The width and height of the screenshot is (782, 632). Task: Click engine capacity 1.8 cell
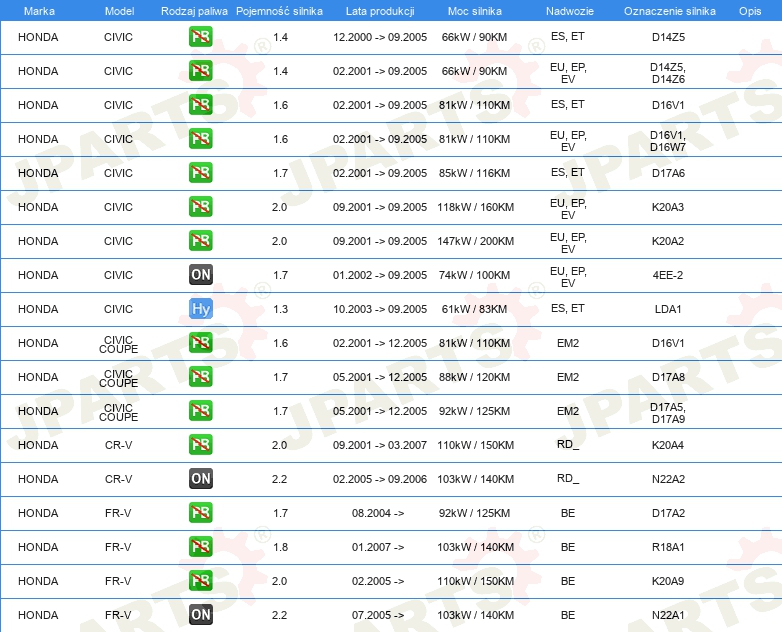coord(280,547)
